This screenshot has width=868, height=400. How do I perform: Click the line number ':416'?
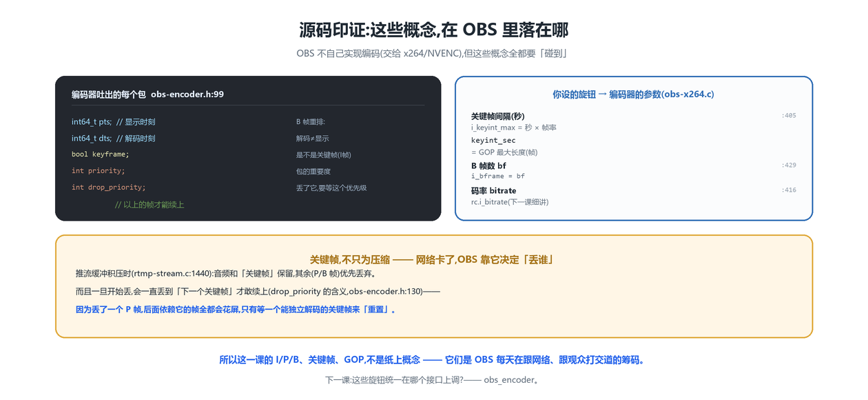coord(789,190)
